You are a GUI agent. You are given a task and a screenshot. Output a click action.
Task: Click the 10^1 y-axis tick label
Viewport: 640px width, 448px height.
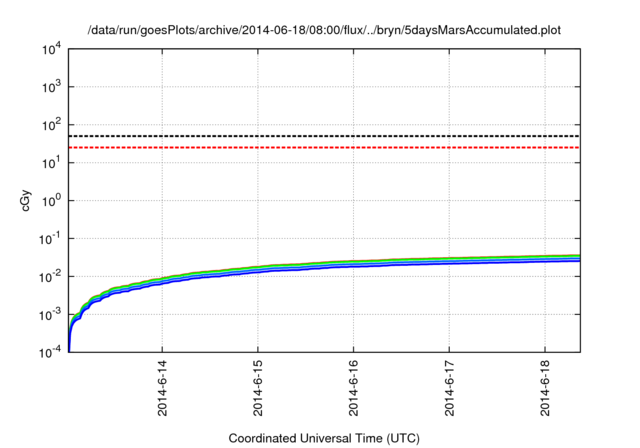point(51,163)
